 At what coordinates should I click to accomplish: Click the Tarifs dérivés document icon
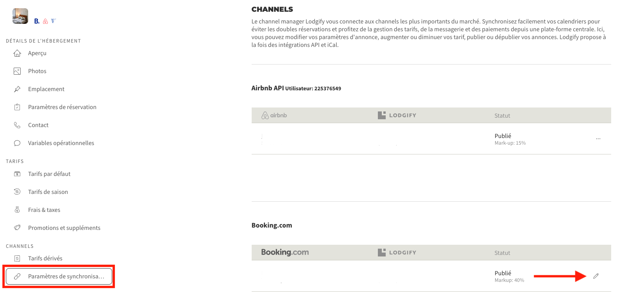coord(17,258)
